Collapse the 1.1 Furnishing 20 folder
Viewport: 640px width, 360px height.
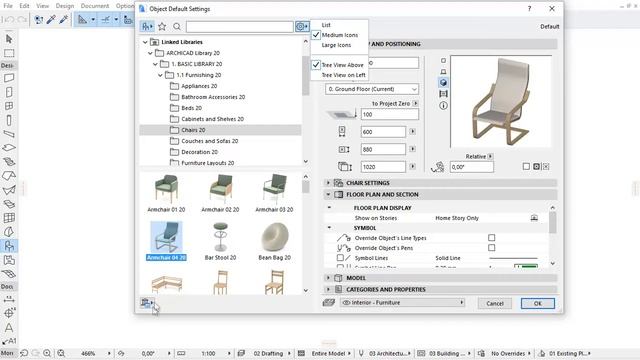click(160, 75)
